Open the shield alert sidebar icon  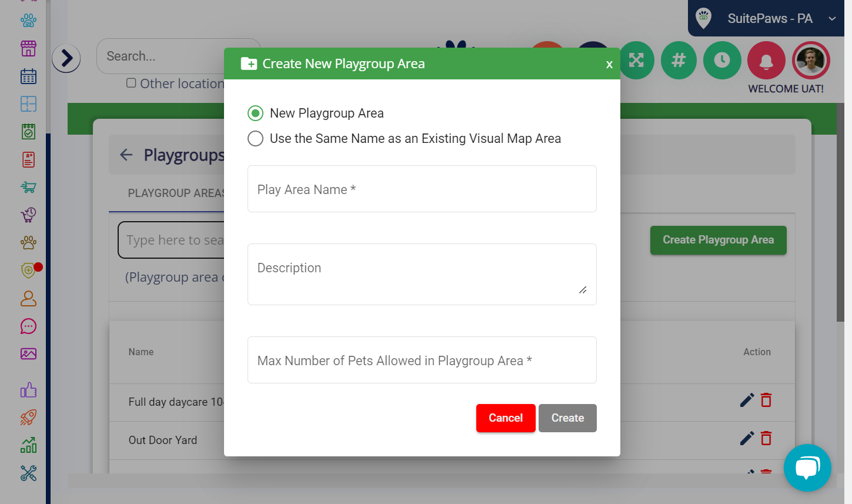[x=28, y=270]
